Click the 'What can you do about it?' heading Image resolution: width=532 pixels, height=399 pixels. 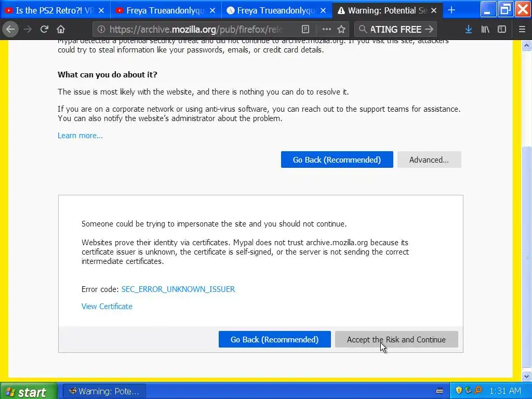(x=107, y=75)
